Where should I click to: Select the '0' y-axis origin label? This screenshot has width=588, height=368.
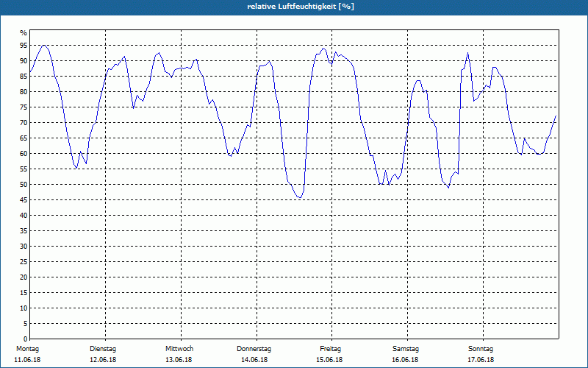(x=26, y=339)
